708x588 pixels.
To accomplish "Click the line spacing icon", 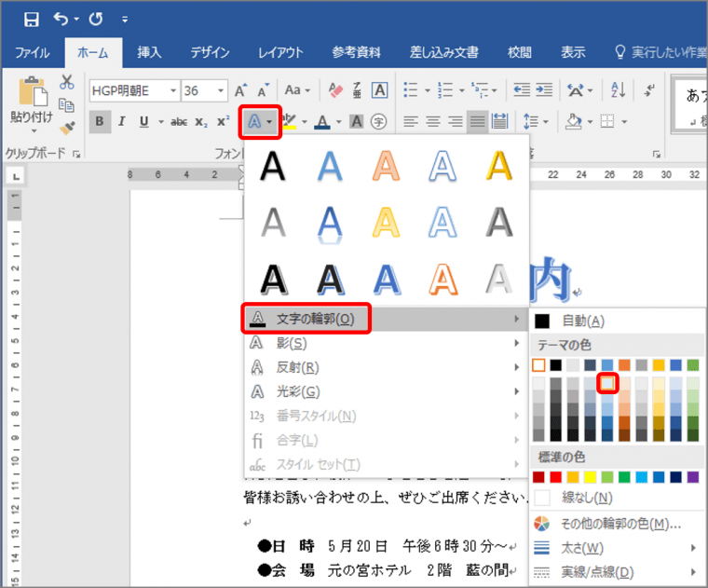I will (531, 121).
